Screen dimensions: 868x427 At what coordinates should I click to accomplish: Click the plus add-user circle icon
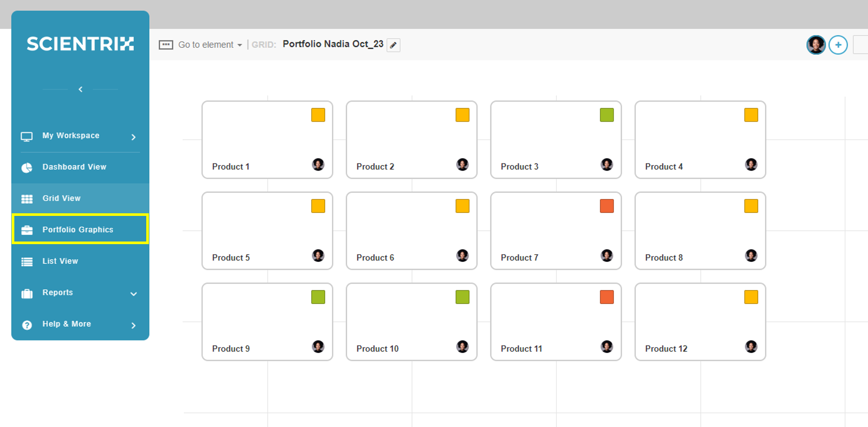[x=838, y=45]
